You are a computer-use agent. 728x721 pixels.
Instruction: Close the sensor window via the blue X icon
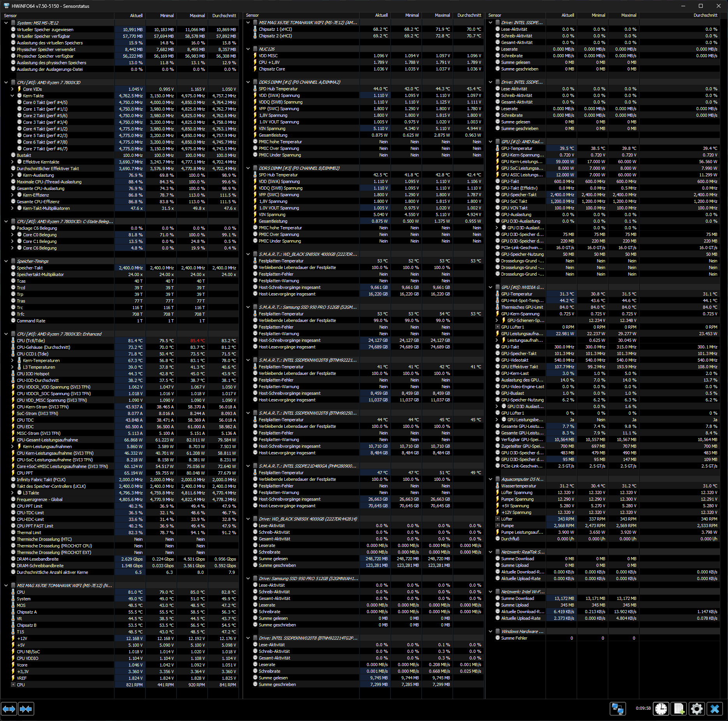(x=715, y=709)
